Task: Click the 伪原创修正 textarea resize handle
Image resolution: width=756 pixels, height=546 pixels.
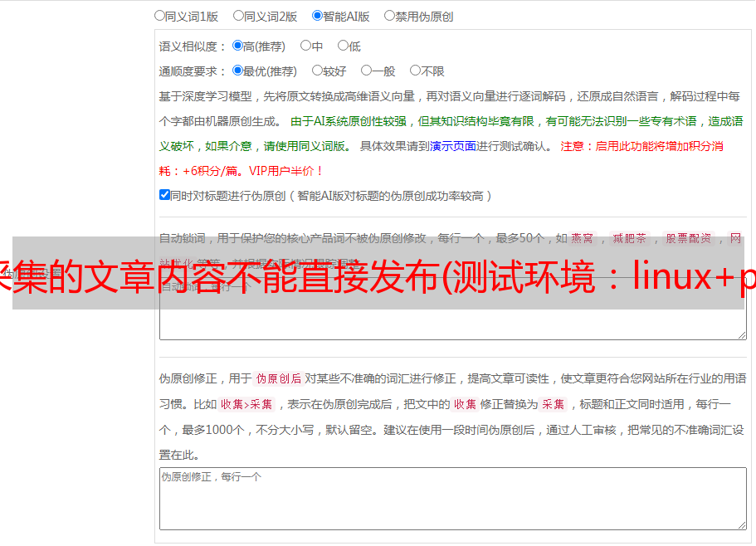Action: [x=742, y=525]
